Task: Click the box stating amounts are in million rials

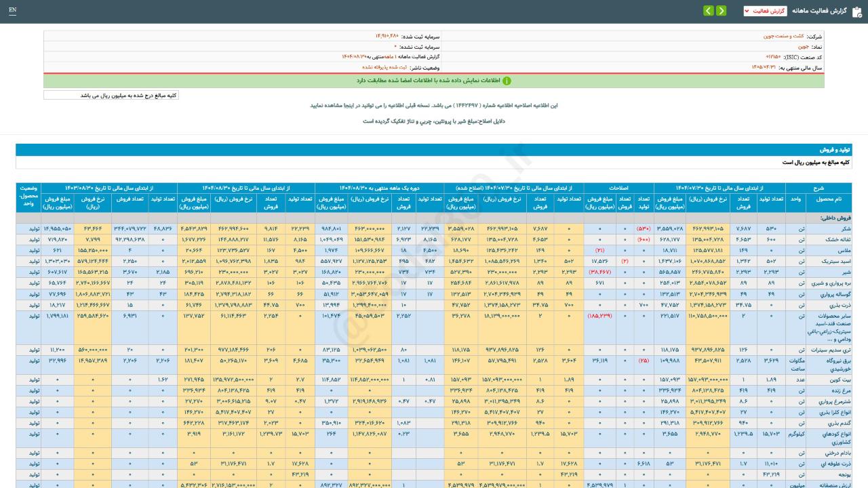Action: (x=111, y=96)
